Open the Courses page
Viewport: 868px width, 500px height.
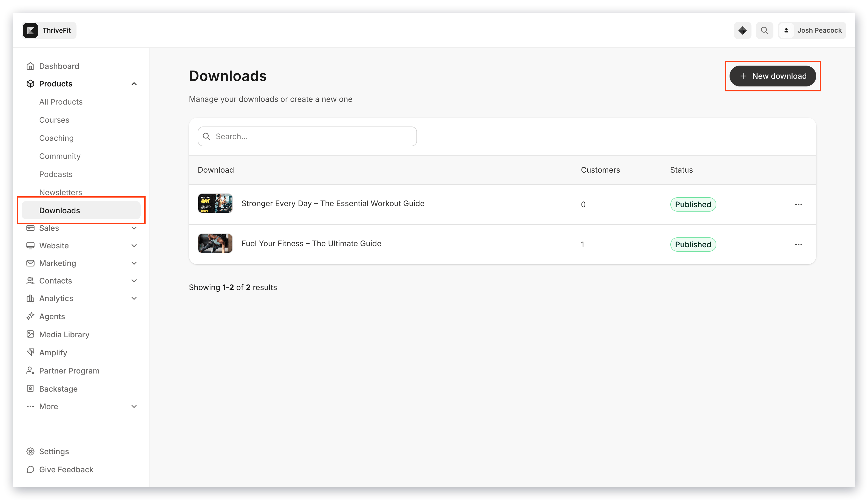pos(54,120)
